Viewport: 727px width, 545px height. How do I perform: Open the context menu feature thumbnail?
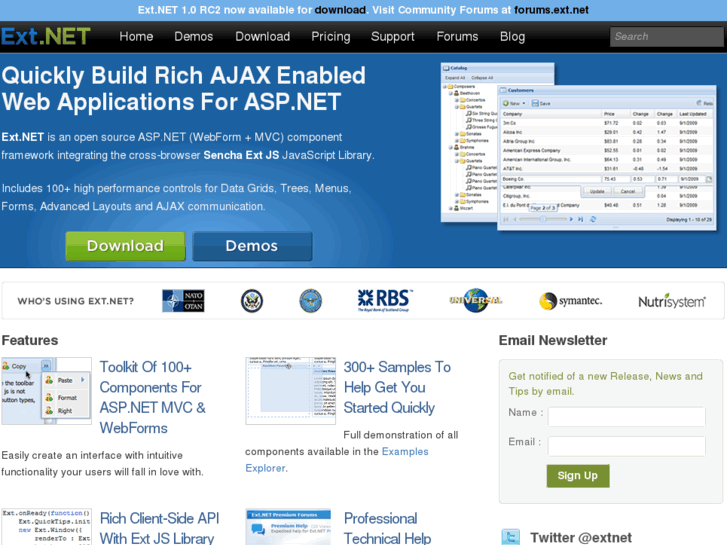[x=46, y=391]
